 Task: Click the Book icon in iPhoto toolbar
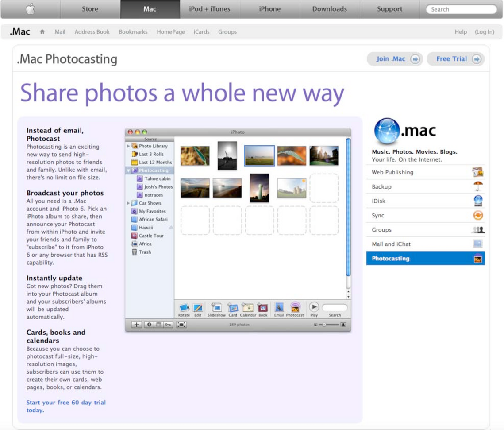[263, 310]
